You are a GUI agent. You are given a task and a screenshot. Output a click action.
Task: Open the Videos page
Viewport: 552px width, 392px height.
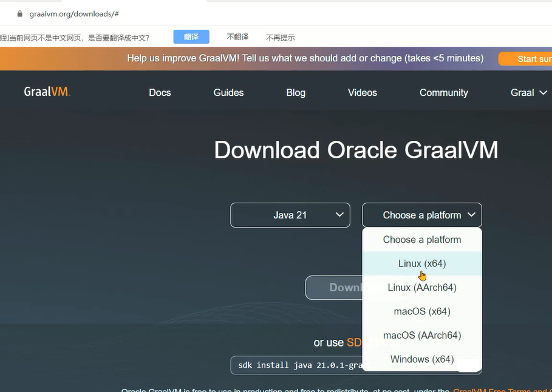[363, 93]
